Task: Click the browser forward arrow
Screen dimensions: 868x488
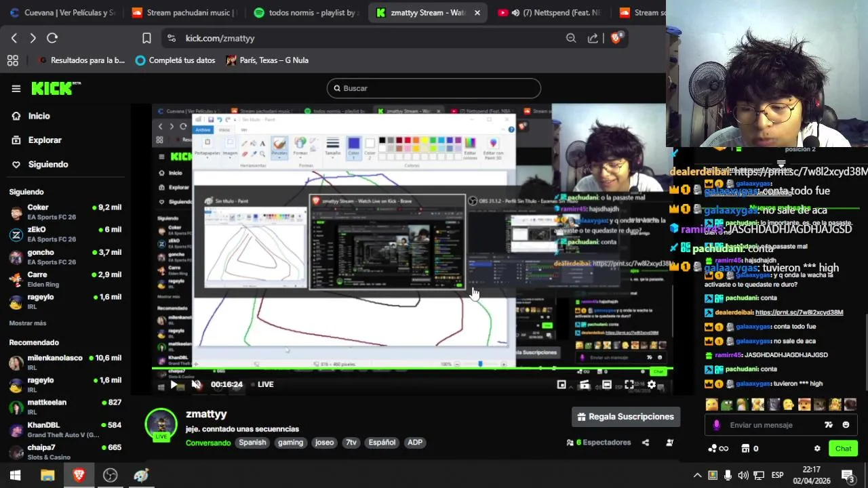Action: tap(33, 38)
